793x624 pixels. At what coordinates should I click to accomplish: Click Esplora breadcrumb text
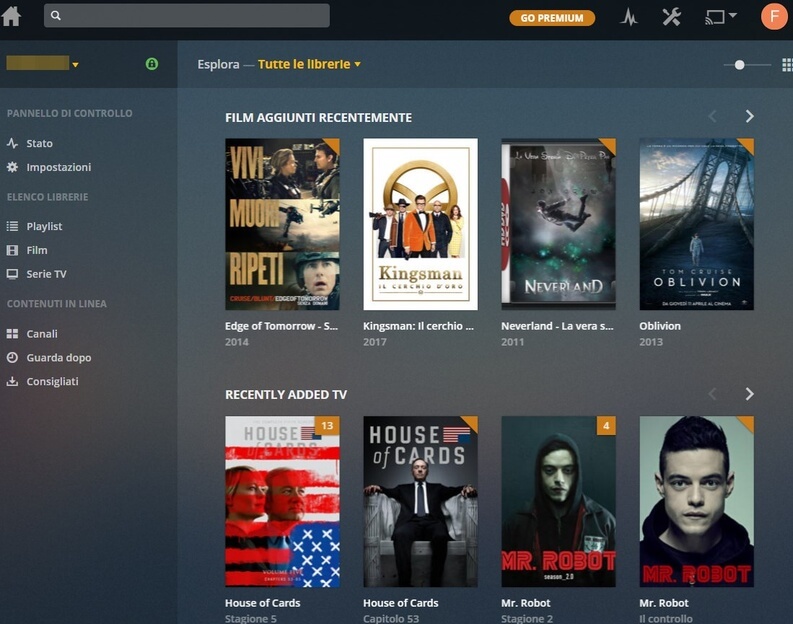point(218,64)
